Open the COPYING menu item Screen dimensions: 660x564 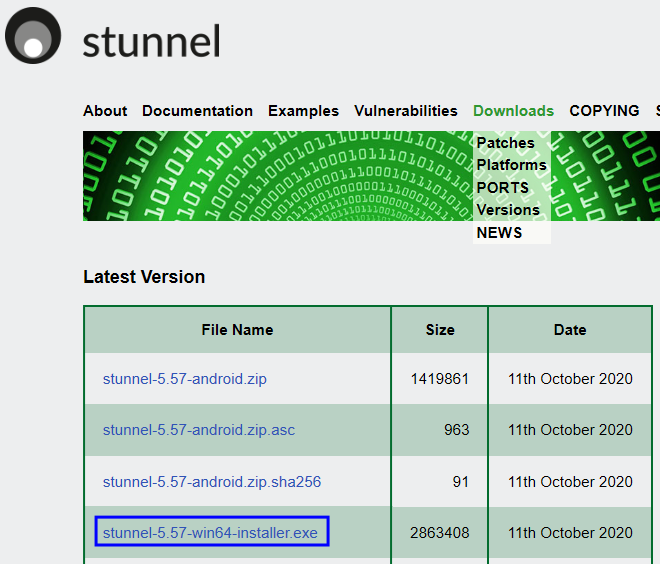[604, 111]
